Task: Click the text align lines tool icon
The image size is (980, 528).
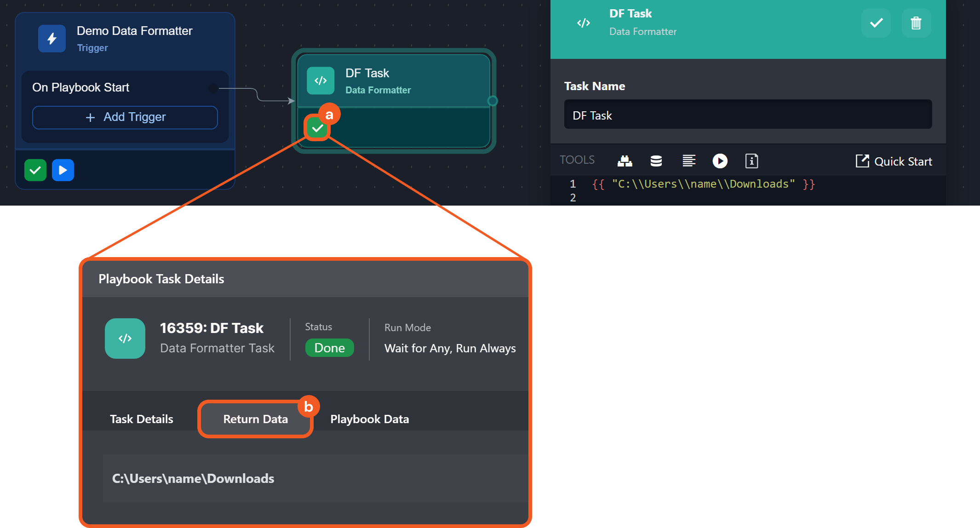Action: point(688,161)
